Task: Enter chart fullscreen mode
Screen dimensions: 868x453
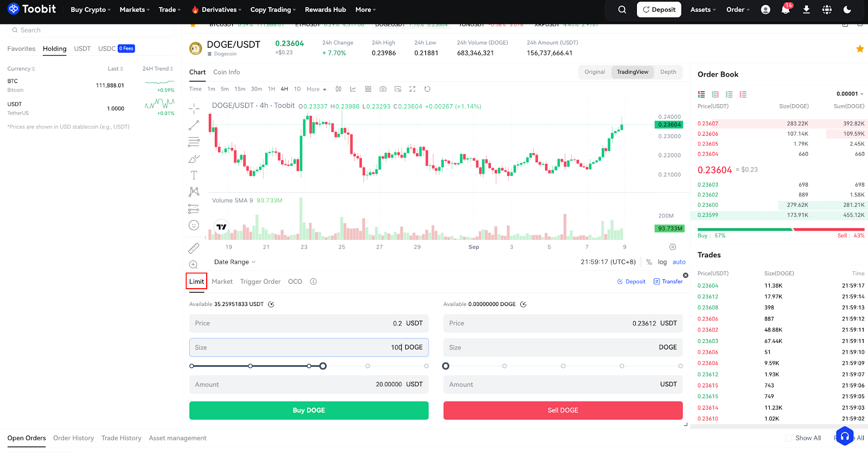Action: click(x=412, y=89)
